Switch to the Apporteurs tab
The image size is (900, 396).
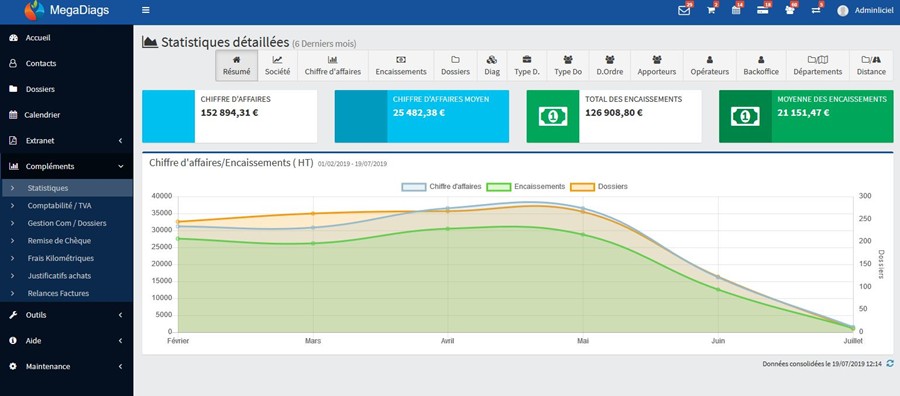point(657,65)
